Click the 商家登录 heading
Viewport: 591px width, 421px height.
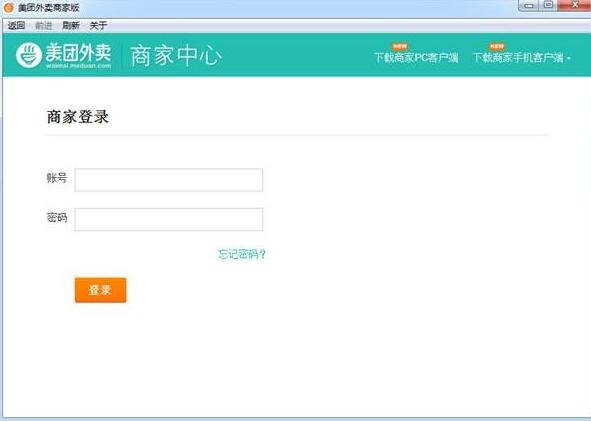pos(78,117)
